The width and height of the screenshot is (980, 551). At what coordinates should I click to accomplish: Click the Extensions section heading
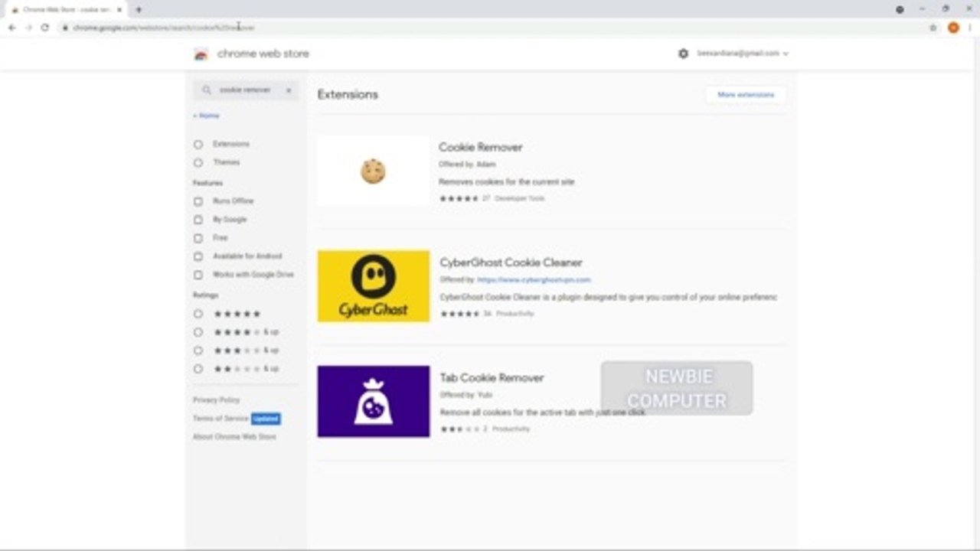click(x=348, y=95)
